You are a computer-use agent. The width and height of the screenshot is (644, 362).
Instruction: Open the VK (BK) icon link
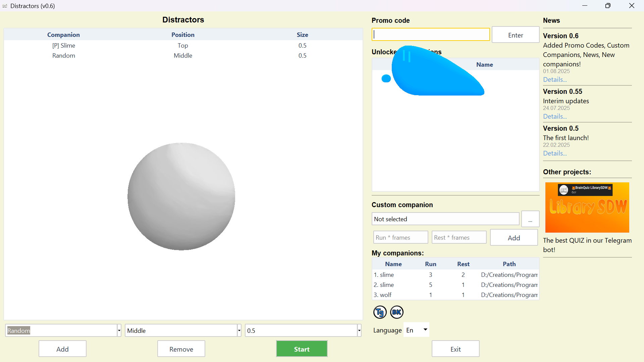click(x=397, y=312)
